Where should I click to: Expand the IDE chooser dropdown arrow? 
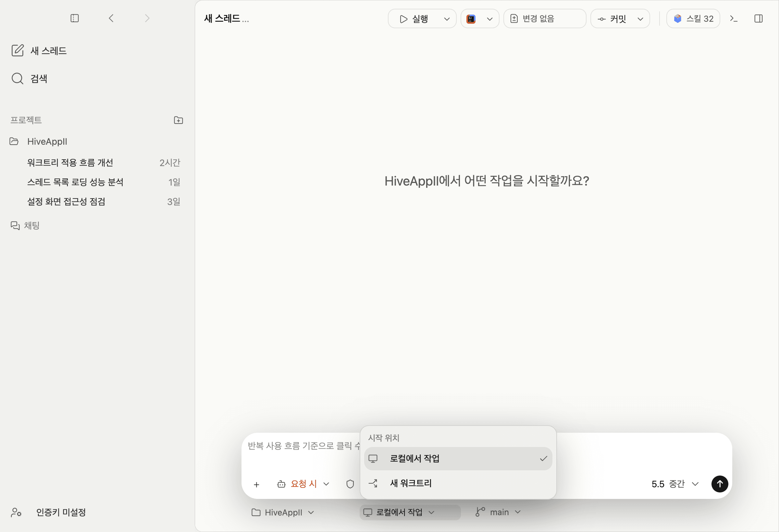click(490, 19)
